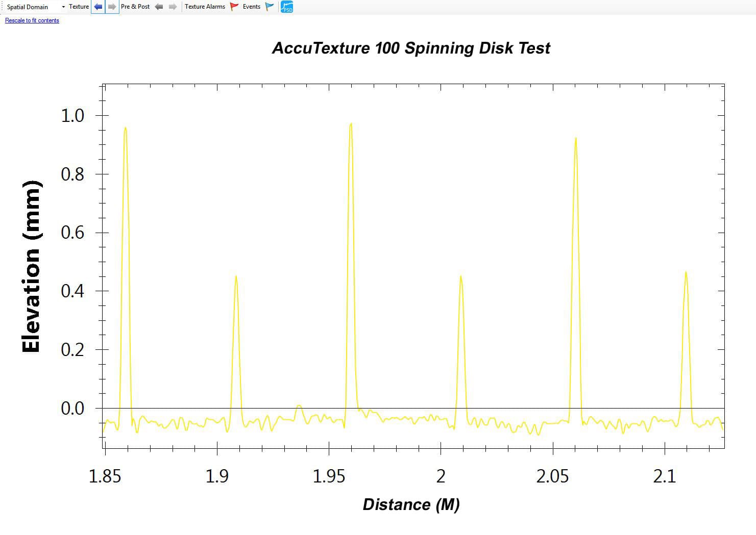Screen dimensions: 756x535
Task: Select the Texture Alarms red flag icon
Action: 233,7
